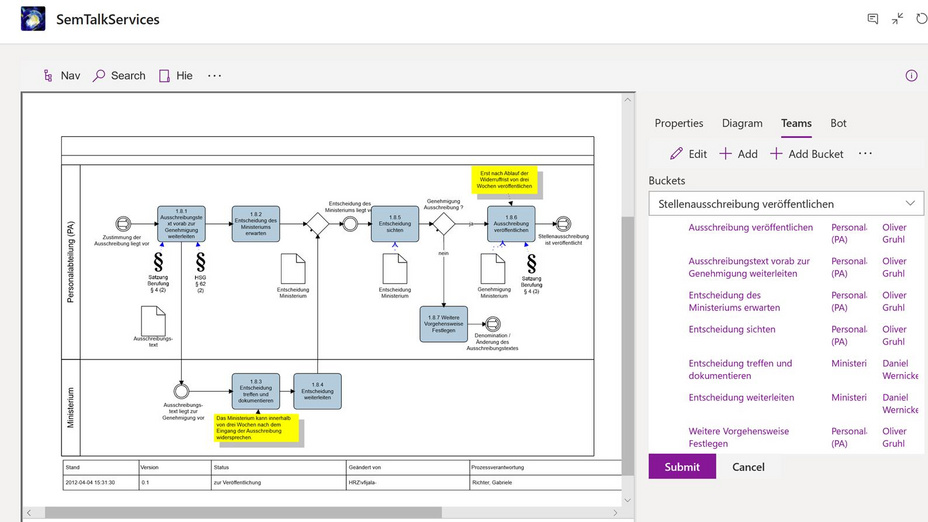
Task: Click end event Stellenausschreibung ist veröffentlicht
Action: tap(563, 224)
